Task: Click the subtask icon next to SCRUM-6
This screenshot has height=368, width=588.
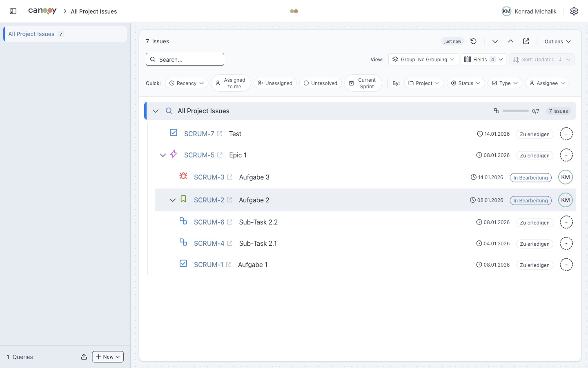Action: click(183, 221)
